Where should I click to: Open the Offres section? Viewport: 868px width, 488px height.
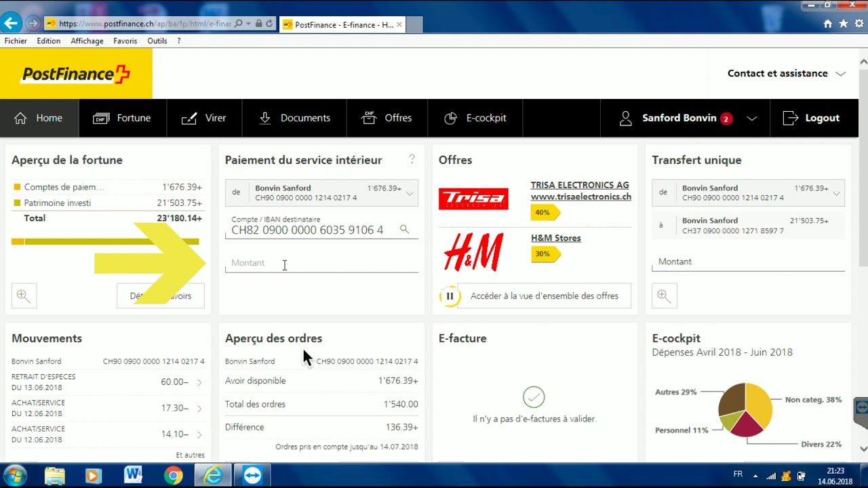click(x=369, y=117)
